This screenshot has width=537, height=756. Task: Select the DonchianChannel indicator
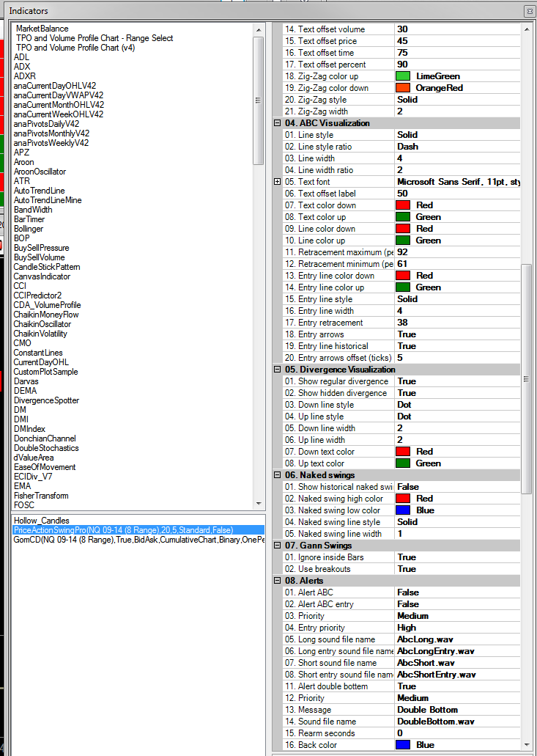pos(45,438)
